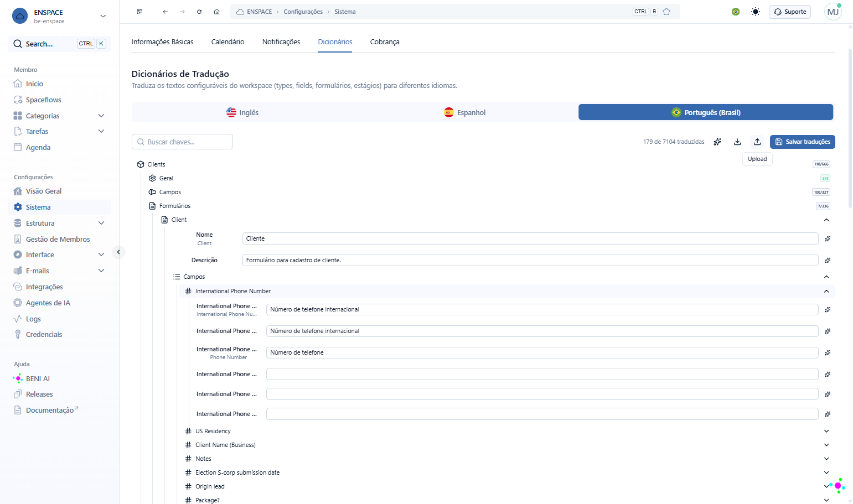Click the sidebar Search box
853x504 pixels.
59,44
